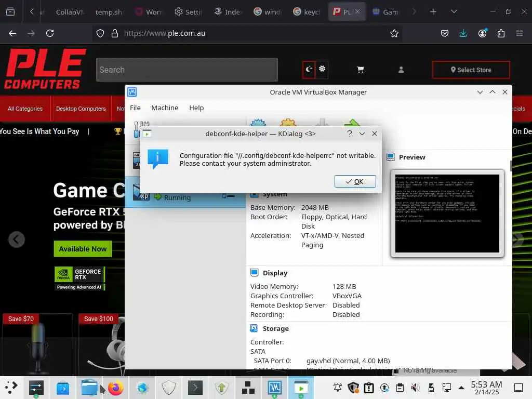Image resolution: width=532 pixels, height=399 pixels.
Task: Launch Firefox from the taskbar
Action: pyautogui.click(x=116, y=388)
